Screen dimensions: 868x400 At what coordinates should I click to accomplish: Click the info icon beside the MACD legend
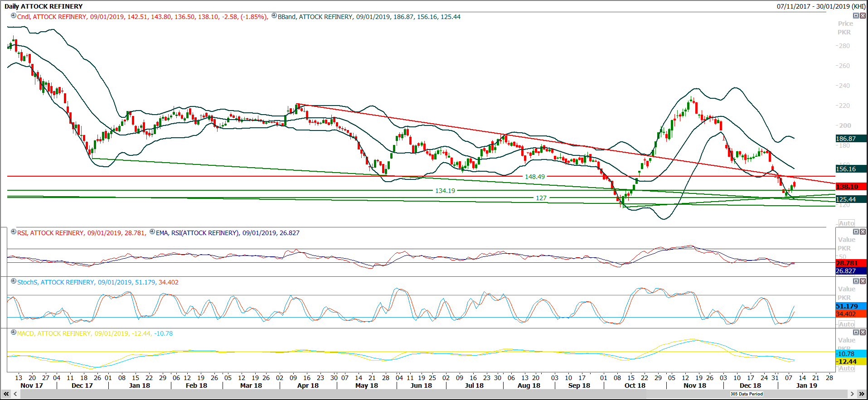pyautogui.click(x=14, y=332)
